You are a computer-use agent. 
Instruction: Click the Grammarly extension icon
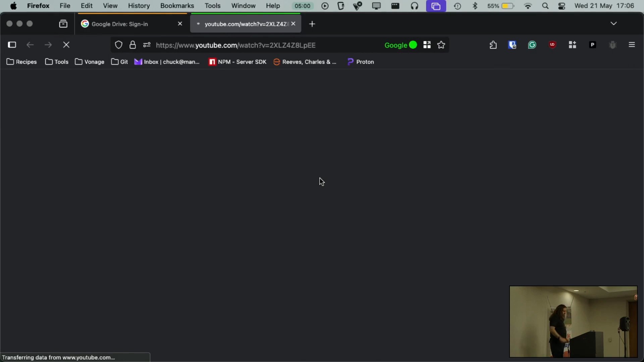point(532,45)
